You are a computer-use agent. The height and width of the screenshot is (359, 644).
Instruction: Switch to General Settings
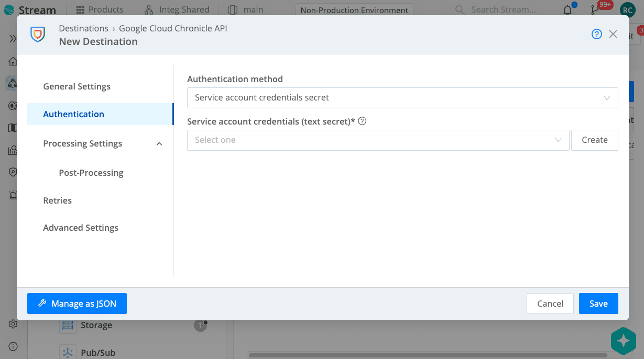coord(77,86)
